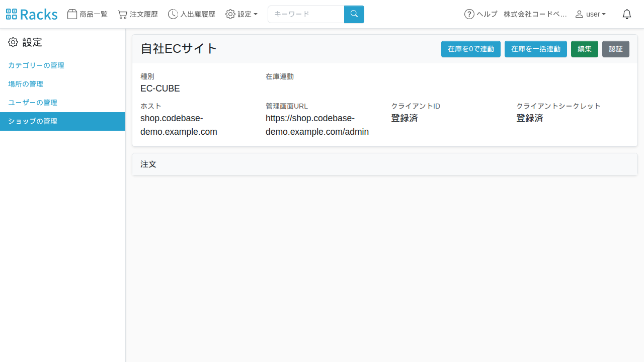Screen dimensions: 644x362
Task: Select ユーザーの管理 in sidebar
Action: click(x=33, y=103)
